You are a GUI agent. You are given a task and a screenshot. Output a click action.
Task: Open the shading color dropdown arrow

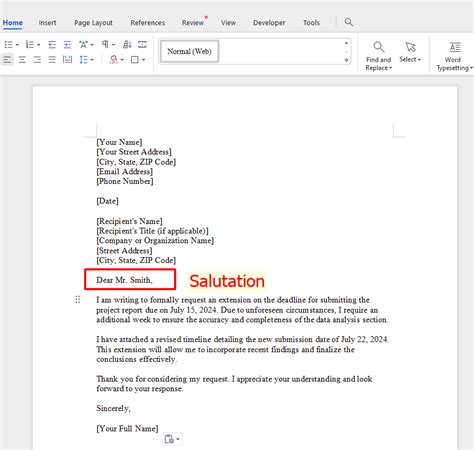pos(122,60)
